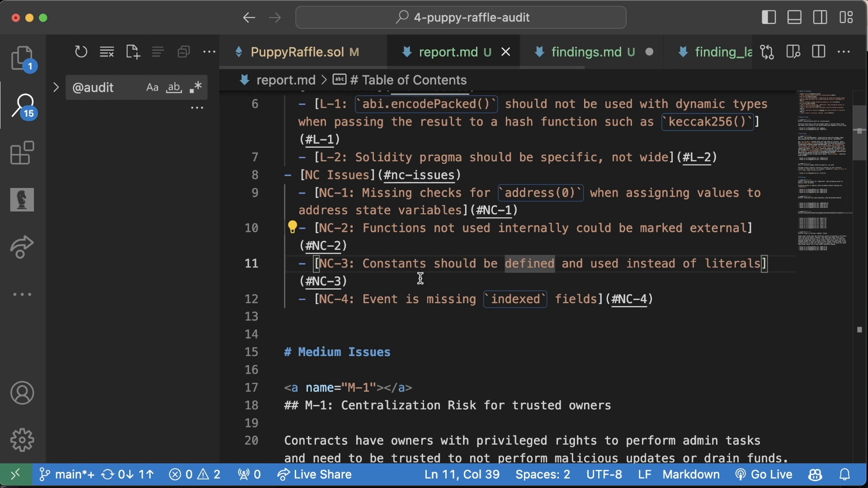Close the report.md tab

[506, 52]
